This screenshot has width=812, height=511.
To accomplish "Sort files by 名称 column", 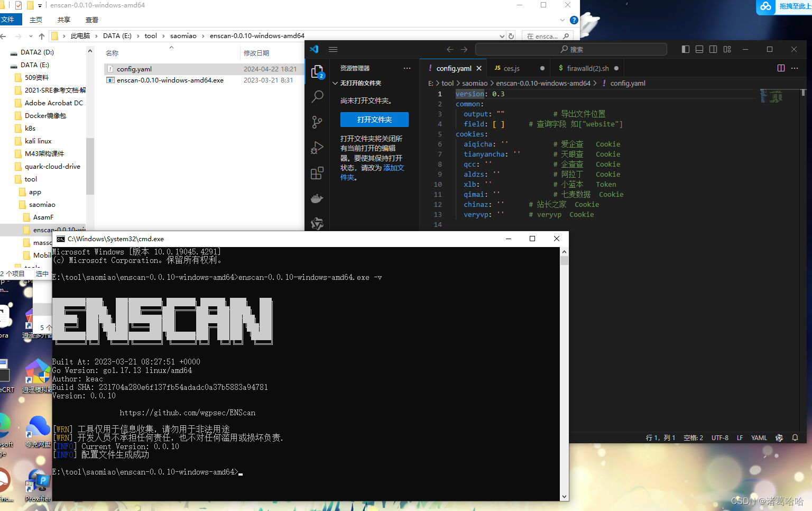I will coord(112,53).
